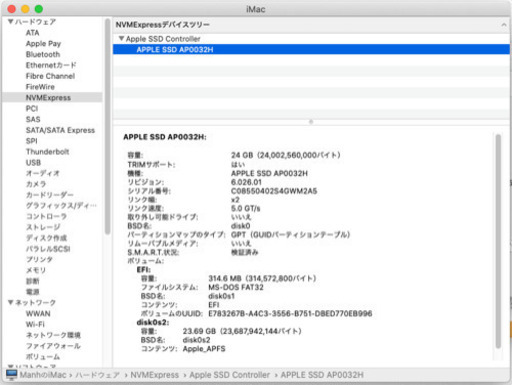This screenshot has height=385, width=512.
Task: Collapse the ネットワーク section triangle
Action: tap(10, 302)
